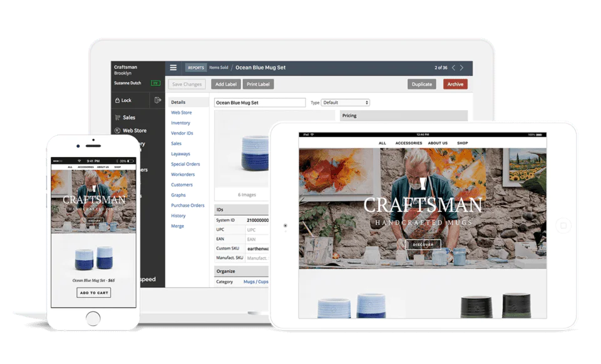Click the 6 Images caption under the product photo
Screen dimensions: 601x364
(247, 195)
